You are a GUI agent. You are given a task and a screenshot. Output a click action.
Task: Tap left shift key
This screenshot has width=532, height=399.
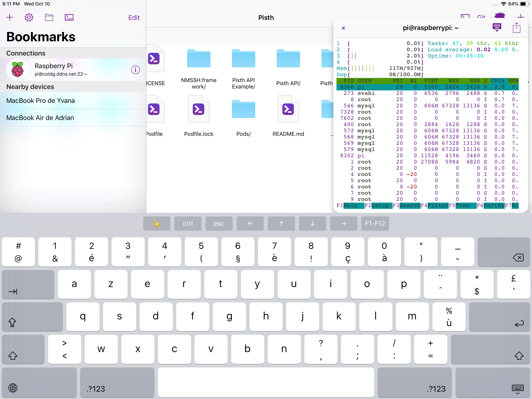(23, 350)
